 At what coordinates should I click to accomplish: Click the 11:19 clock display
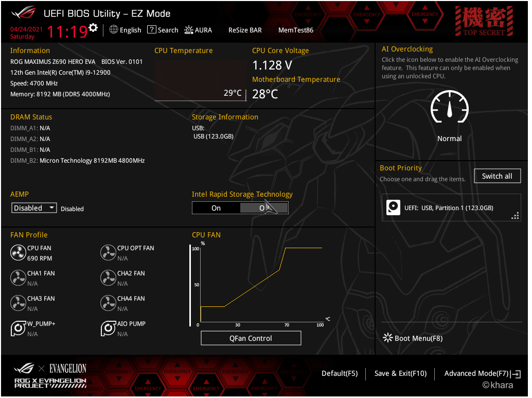67,31
